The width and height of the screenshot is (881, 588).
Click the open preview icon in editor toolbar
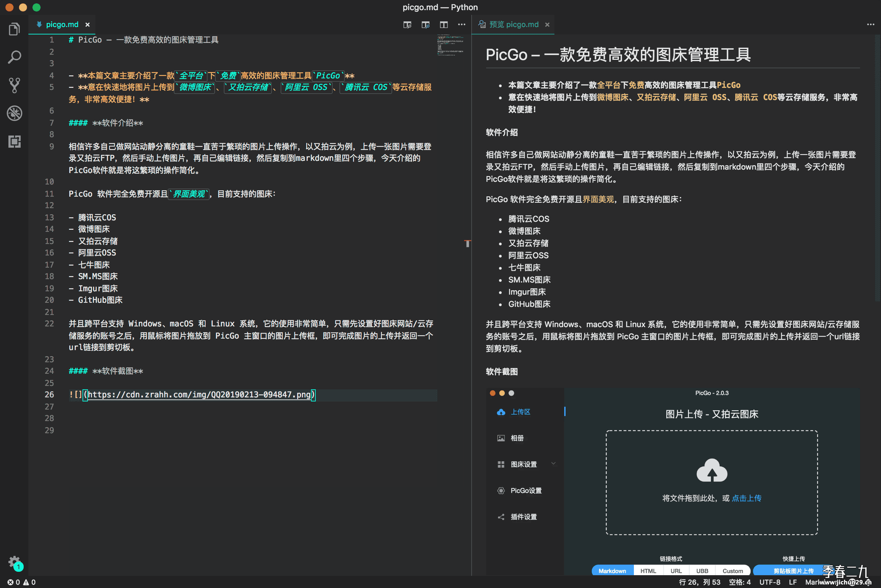point(407,25)
